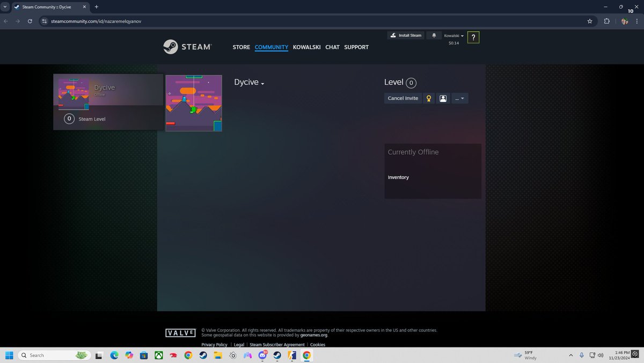This screenshot has height=363, width=644.
Task: Open the Privacy Policy link
Action: [214, 345]
